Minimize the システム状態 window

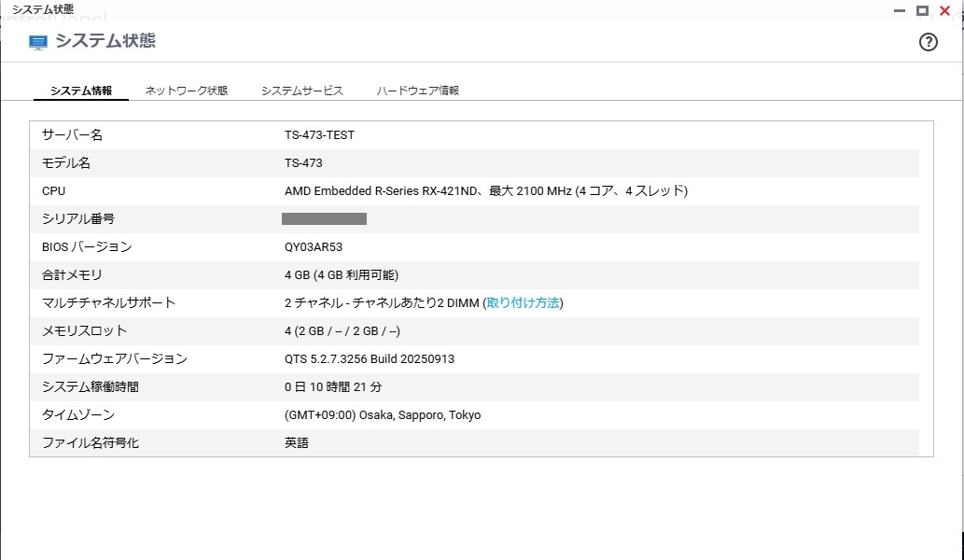pos(900,10)
